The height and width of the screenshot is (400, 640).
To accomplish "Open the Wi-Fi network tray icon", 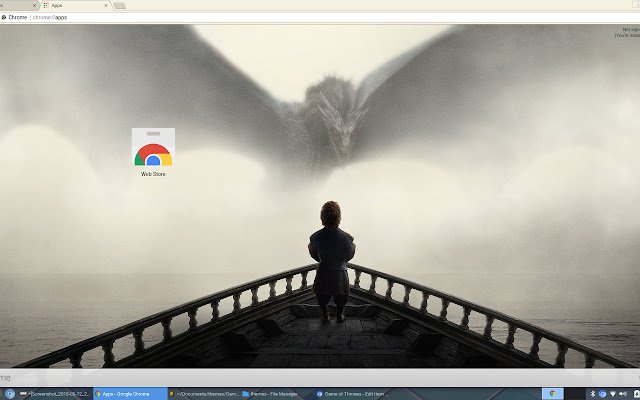I will point(613,394).
